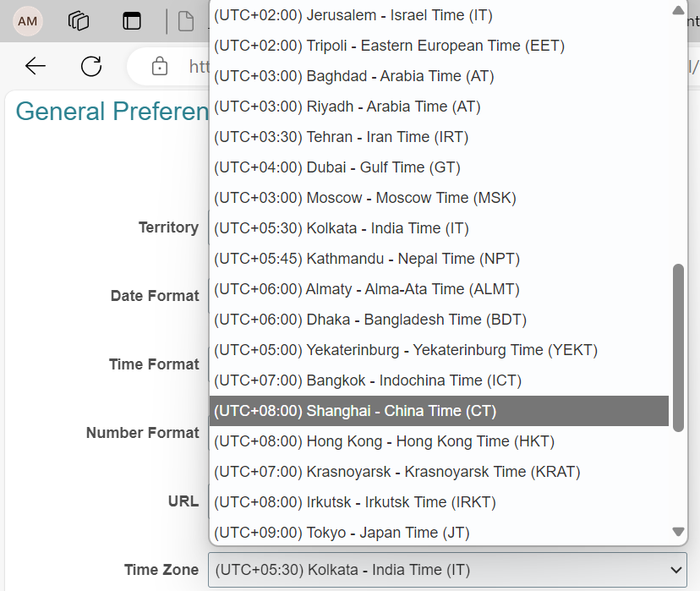Image resolution: width=700 pixels, height=591 pixels.
Task: Click the scroll-down arrow below the list
Action: 678,533
